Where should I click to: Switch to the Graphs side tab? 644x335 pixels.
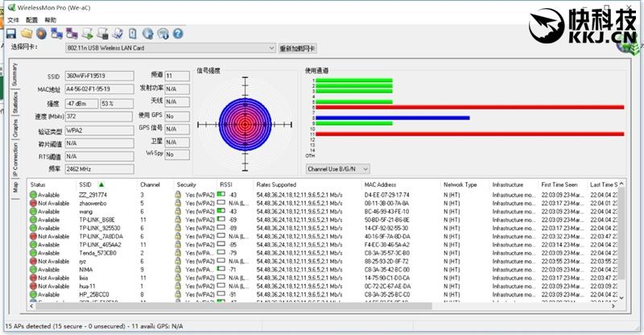pyautogui.click(x=14, y=128)
